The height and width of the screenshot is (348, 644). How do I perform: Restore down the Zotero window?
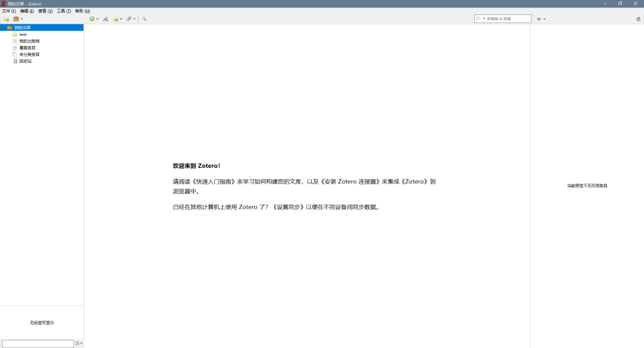pyautogui.click(x=620, y=3)
